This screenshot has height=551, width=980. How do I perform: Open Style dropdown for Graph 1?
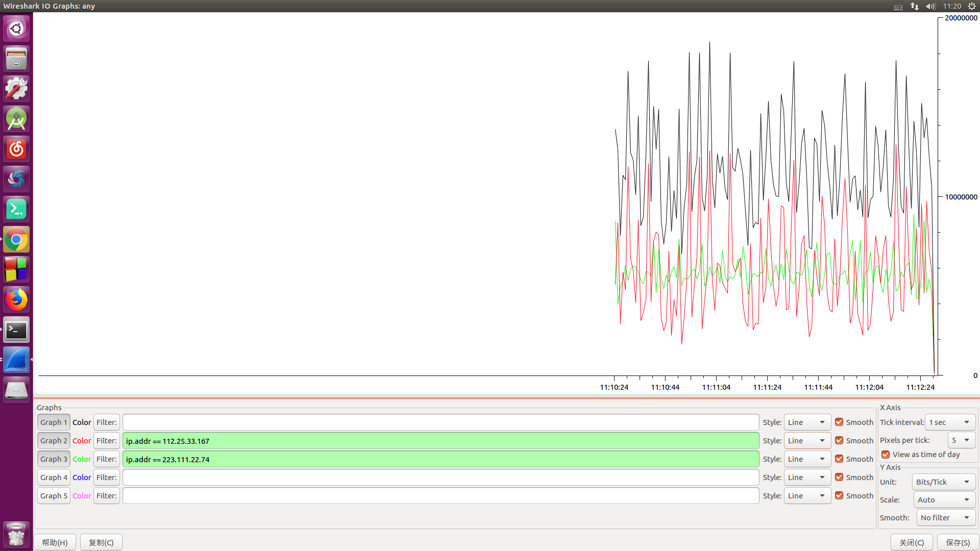(807, 422)
